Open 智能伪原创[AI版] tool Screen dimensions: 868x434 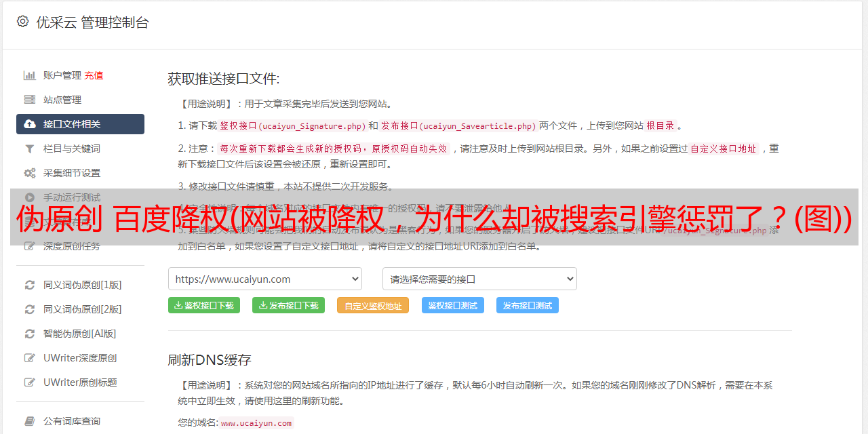pyautogui.click(x=80, y=334)
